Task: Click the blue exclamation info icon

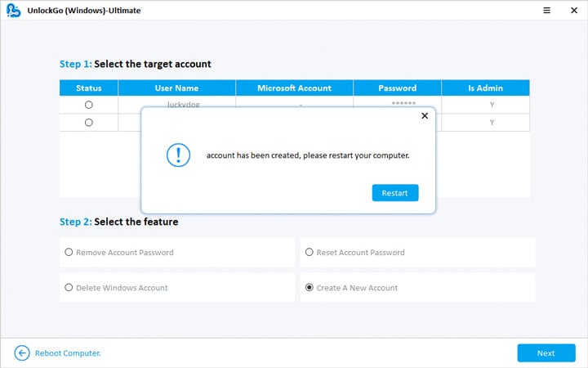Action: click(178, 155)
